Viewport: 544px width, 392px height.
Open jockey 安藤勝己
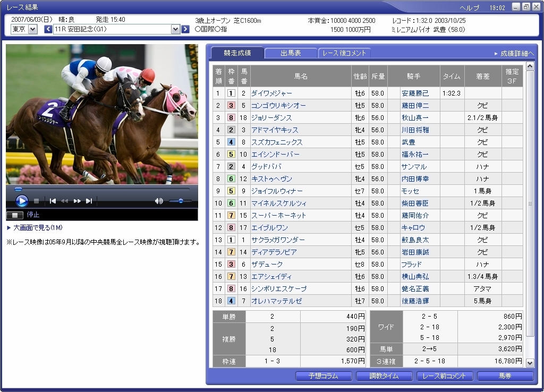[415, 93]
